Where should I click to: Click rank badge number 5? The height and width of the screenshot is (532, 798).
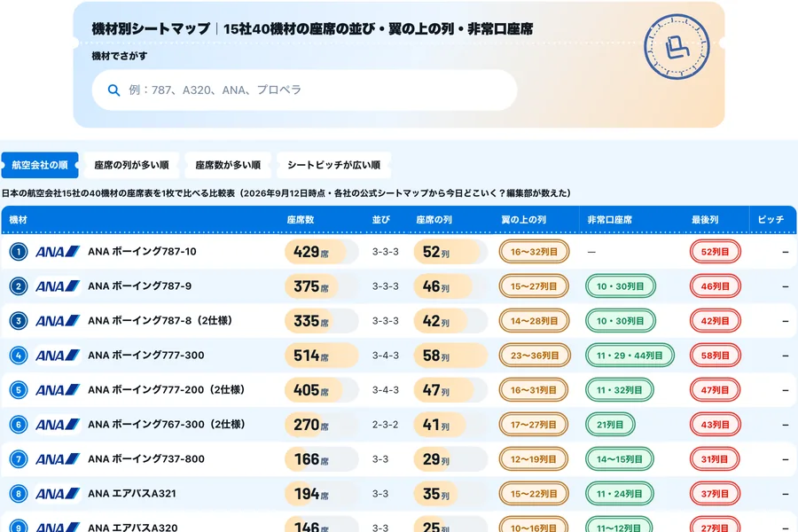(19, 390)
